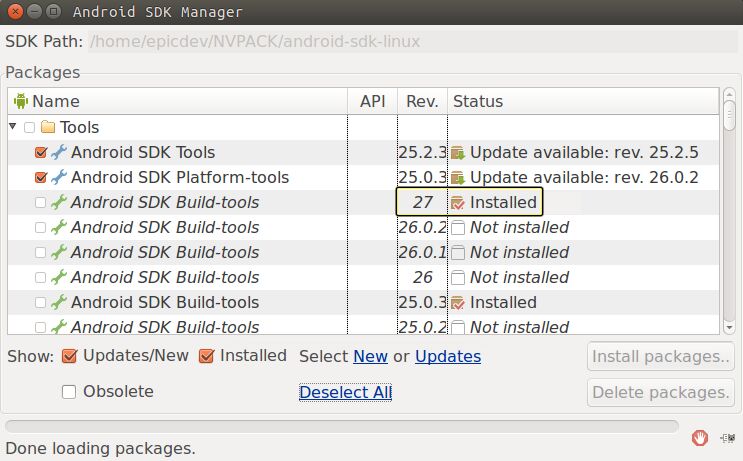The image size is (743, 461).
Task: Sort by the API column header
Action: [372, 101]
